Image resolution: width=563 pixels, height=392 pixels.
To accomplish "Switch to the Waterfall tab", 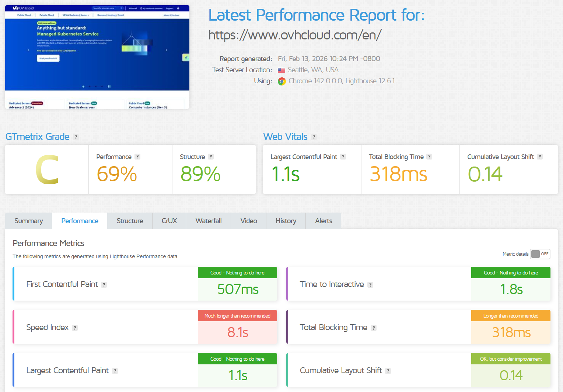I will 208,221.
